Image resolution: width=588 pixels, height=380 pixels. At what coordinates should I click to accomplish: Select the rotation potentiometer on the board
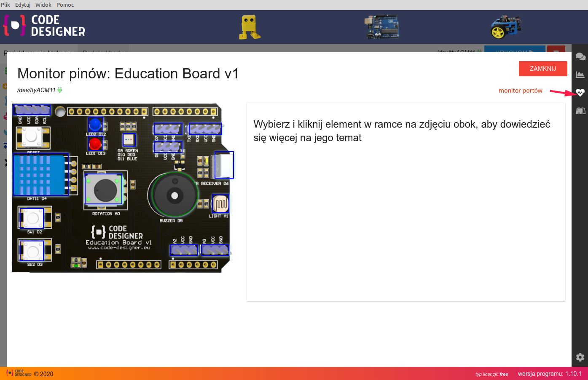[x=104, y=189]
